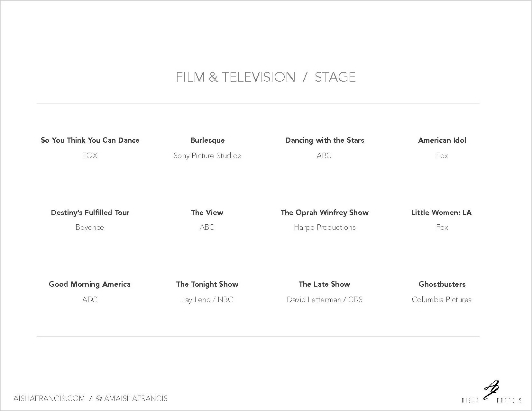
Task: Click the "Dancing with the Stars" title
Action: tap(325, 140)
